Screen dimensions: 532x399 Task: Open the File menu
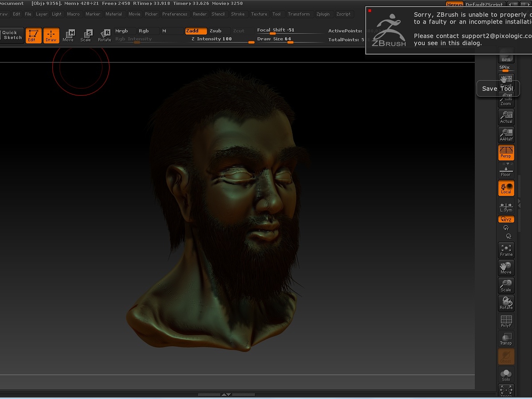pos(28,14)
